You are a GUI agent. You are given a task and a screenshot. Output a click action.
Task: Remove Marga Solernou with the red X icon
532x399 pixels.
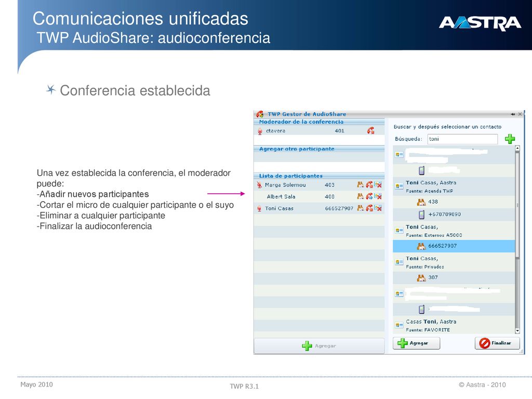click(378, 184)
